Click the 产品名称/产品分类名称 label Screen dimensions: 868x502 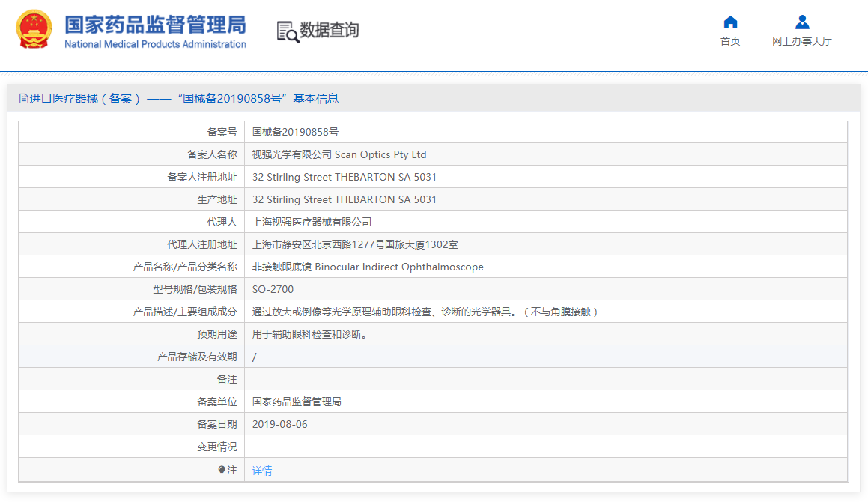(x=185, y=267)
